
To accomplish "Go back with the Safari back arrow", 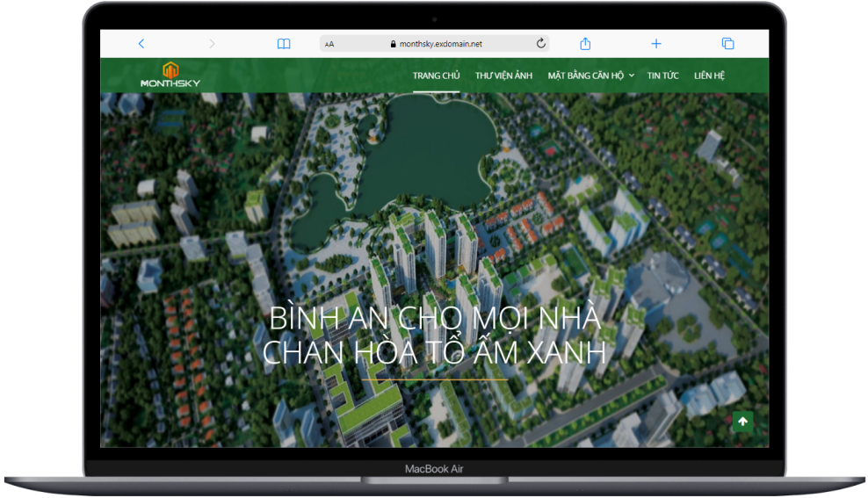I will point(141,44).
